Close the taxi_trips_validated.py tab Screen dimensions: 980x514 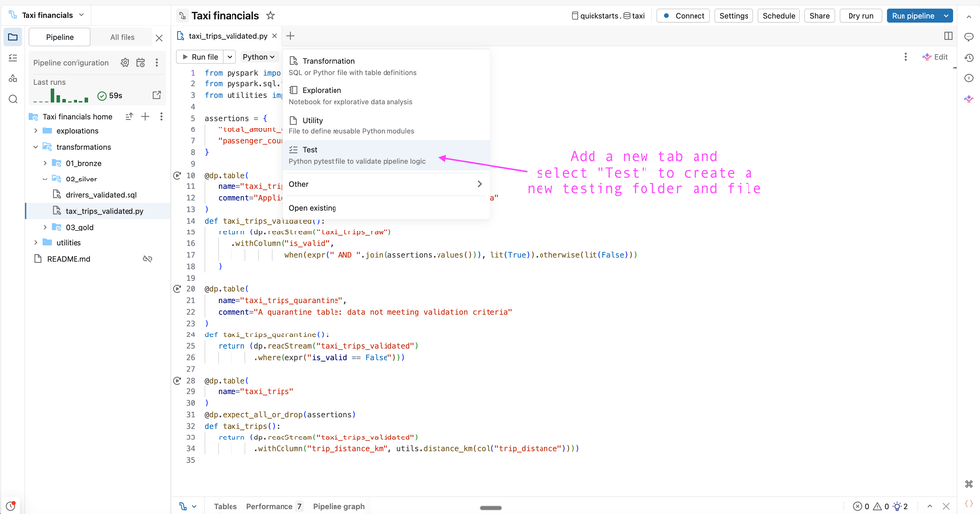click(274, 36)
